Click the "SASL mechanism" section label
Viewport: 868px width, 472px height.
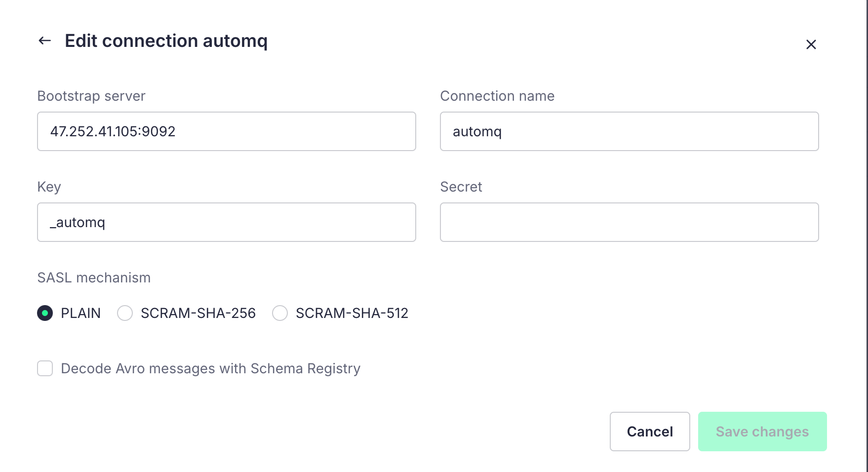point(94,277)
